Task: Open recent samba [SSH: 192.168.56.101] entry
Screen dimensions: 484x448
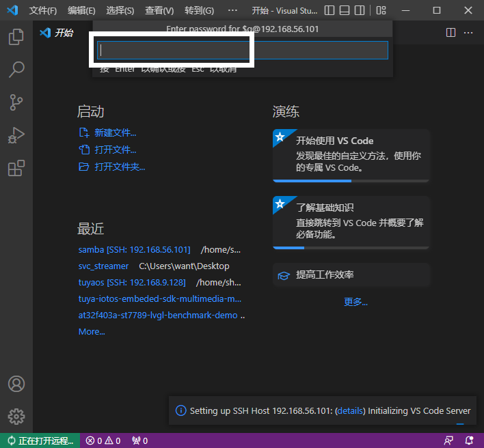Action: coord(134,250)
